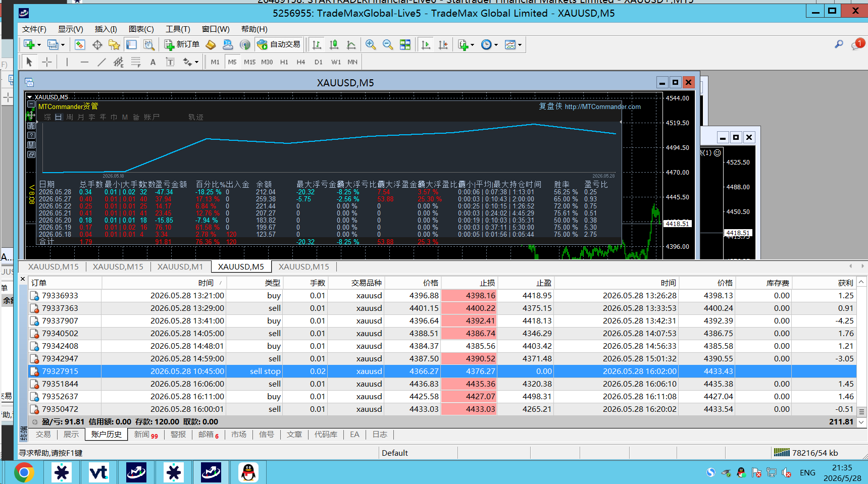This screenshot has height=484, width=868.
Task: Switch timeframe to H4
Action: [301, 62]
